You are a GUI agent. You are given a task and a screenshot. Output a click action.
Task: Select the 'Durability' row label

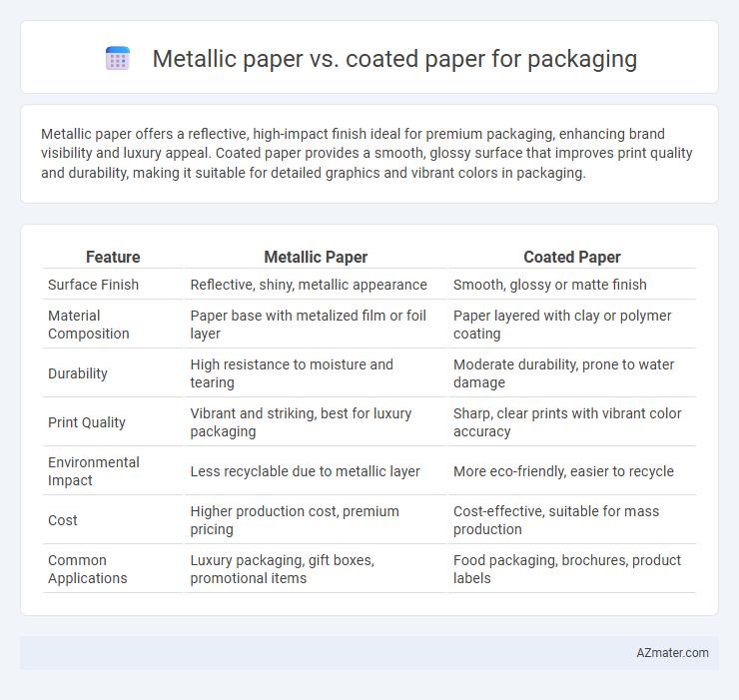pos(78,373)
